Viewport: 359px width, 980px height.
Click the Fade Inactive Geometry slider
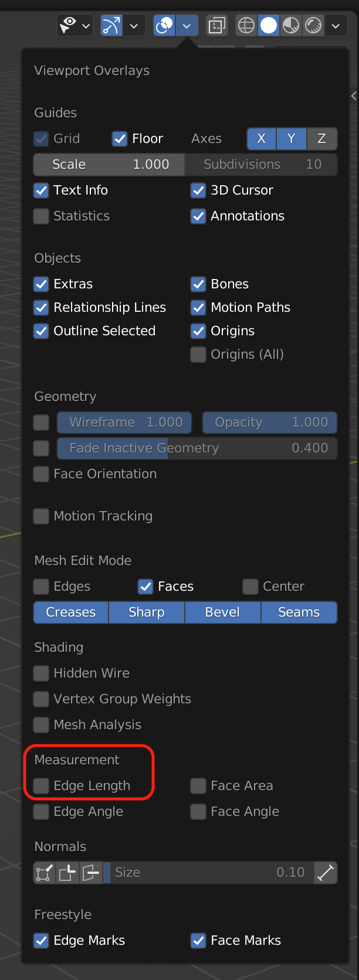pyautogui.click(x=197, y=448)
